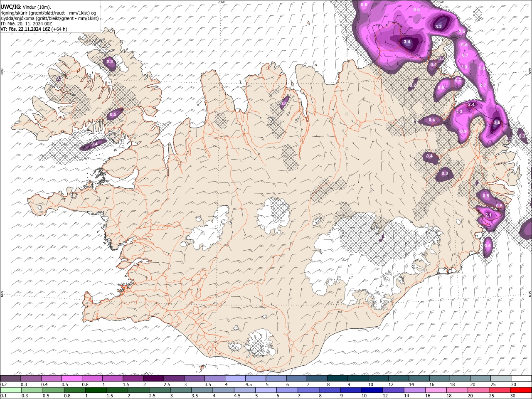The height and width of the screenshot is (399, 532).
Task: Click the 'IT: Mið. 20. 11. 2024 00Z' line
Action: (x=26, y=24)
